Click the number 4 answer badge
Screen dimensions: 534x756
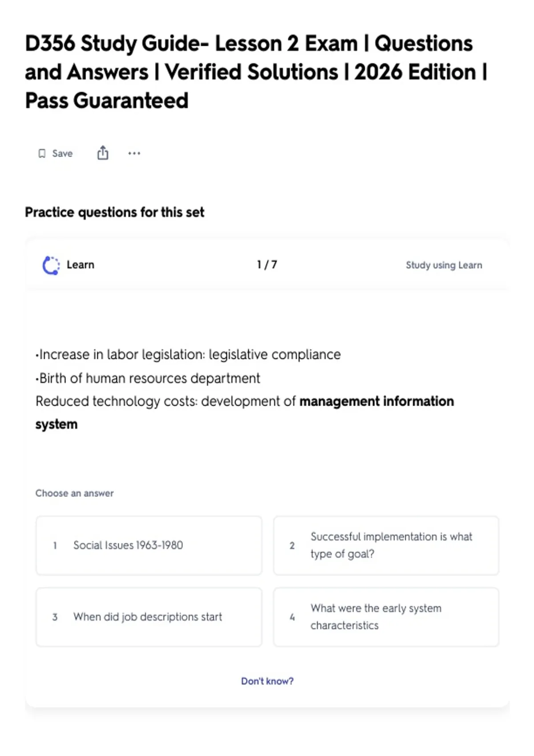click(292, 617)
